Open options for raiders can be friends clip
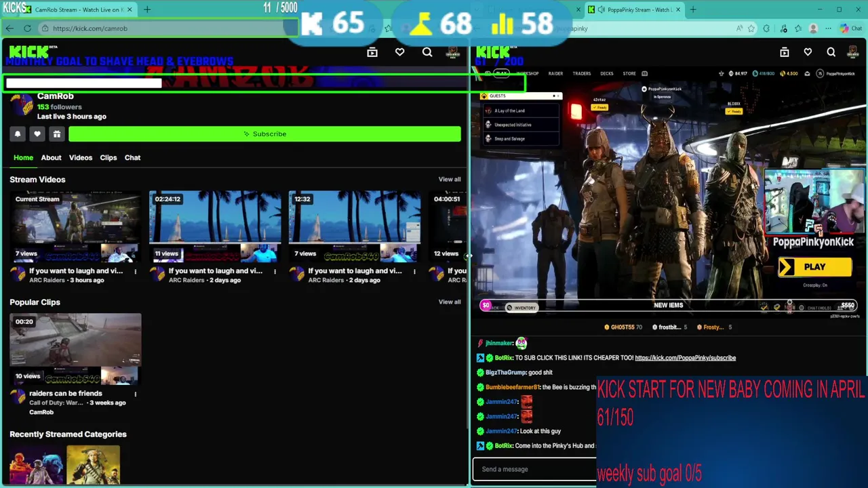Image resolution: width=868 pixels, height=488 pixels. pos(135,394)
